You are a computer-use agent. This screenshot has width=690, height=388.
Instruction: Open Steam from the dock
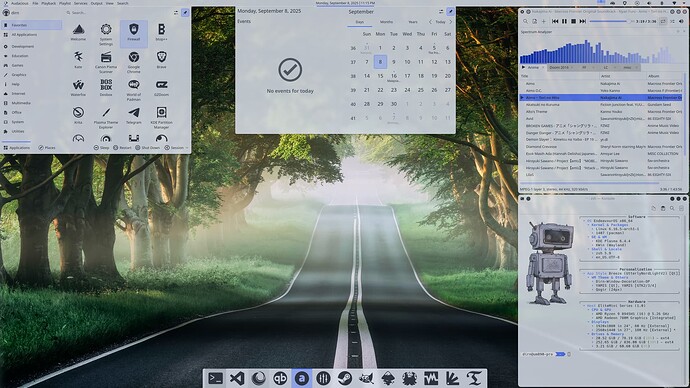(345, 378)
